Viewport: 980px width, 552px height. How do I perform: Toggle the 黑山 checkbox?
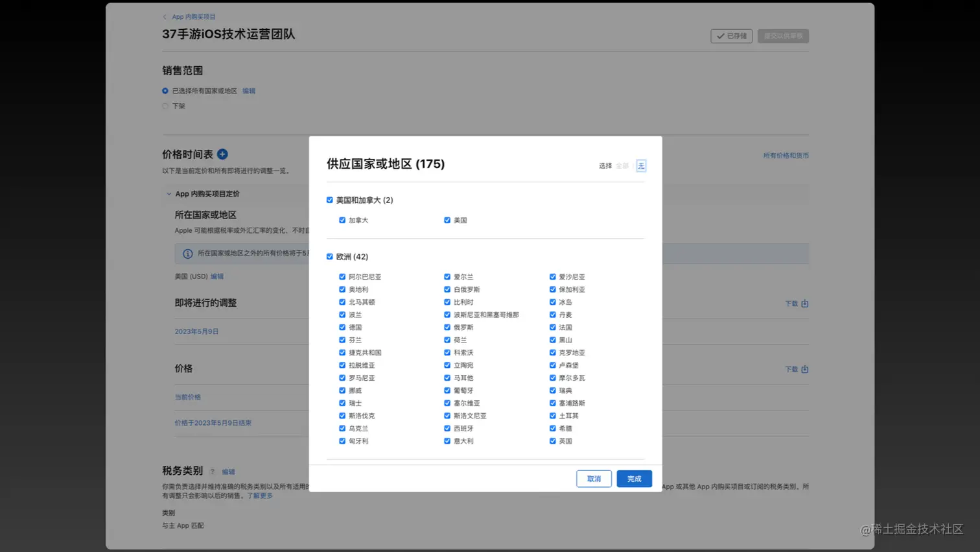coord(553,340)
